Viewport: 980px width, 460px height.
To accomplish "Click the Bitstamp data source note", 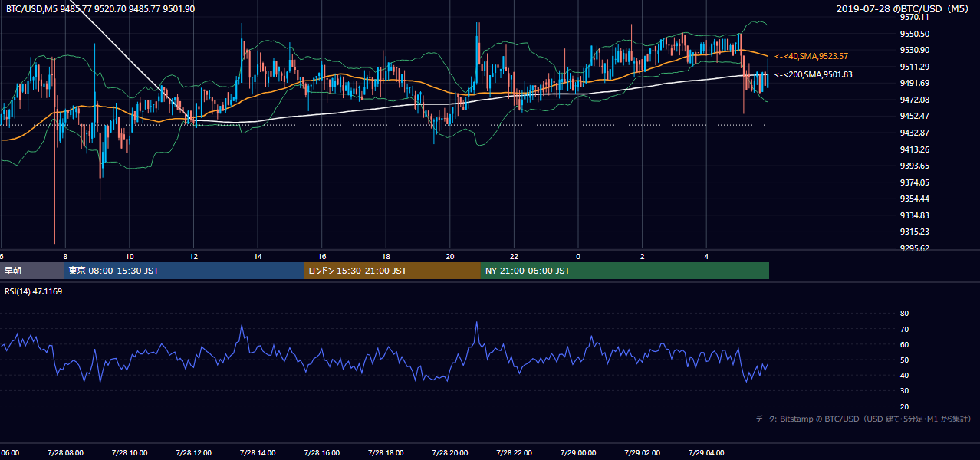I will point(863,419).
